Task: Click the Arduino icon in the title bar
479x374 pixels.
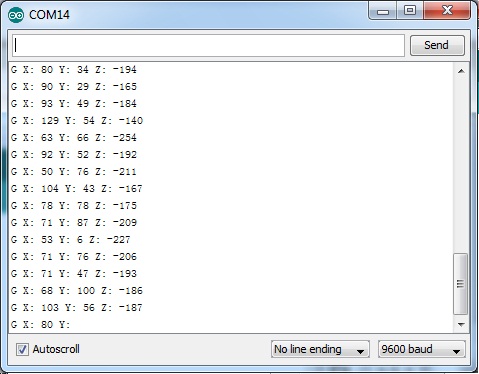Action: 16,15
